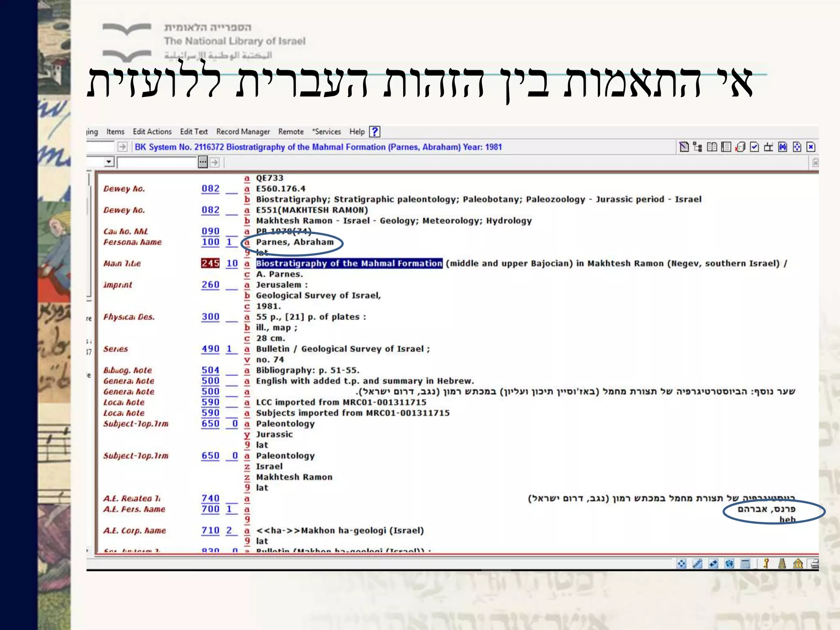Click 'Subjects imported from MRC01-001311715' local note
Image resolution: width=840 pixels, height=630 pixels.
pyautogui.click(x=353, y=413)
